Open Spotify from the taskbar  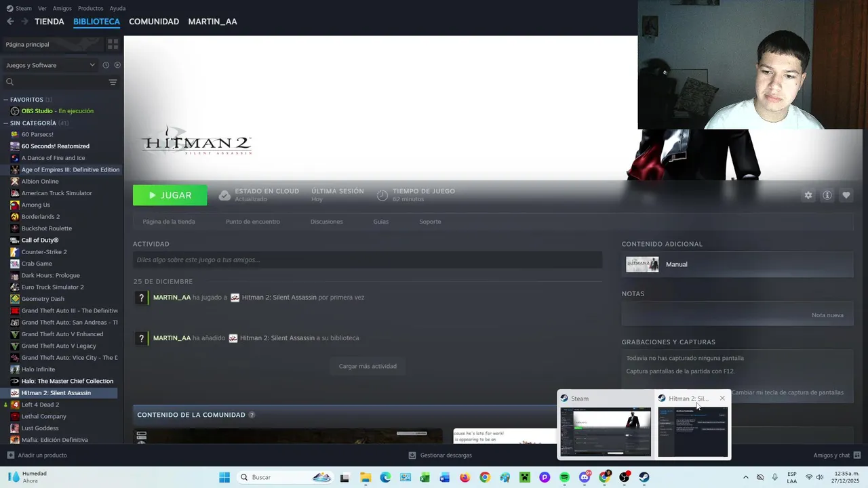click(565, 477)
